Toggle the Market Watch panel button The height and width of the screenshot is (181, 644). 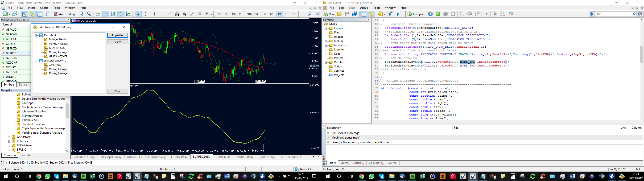click(25, 14)
